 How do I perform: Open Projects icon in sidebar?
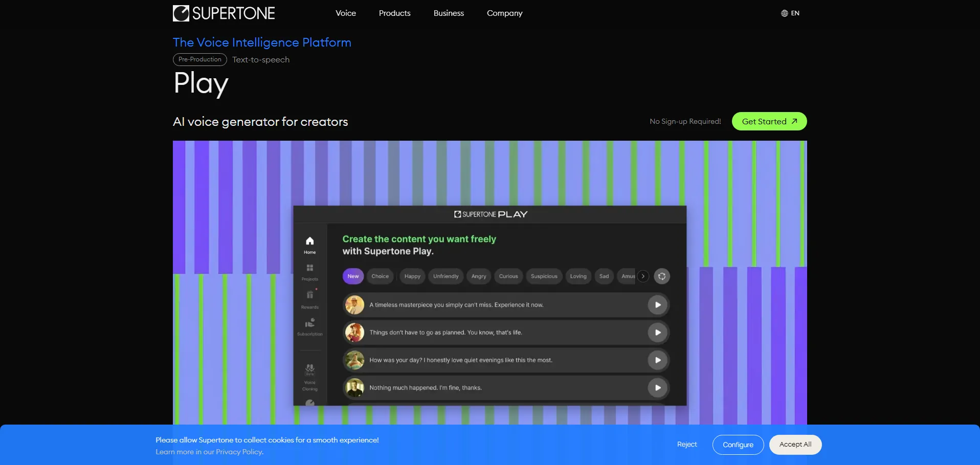309,269
